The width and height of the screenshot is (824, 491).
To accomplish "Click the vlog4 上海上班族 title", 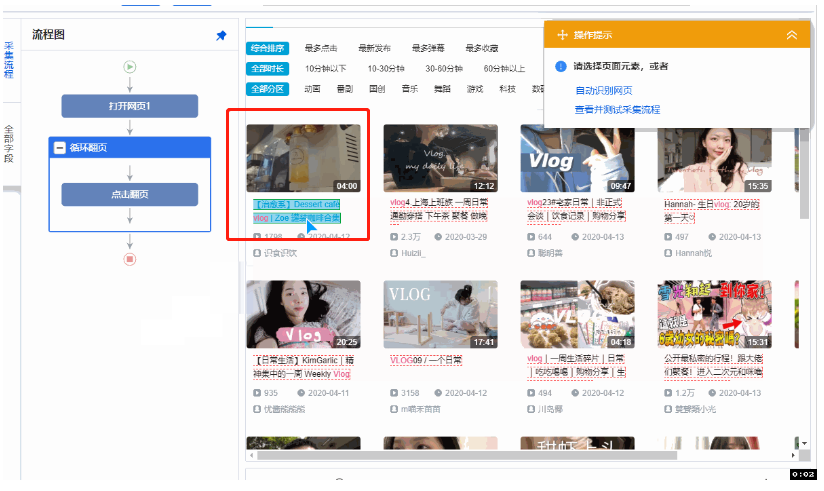I will tap(439, 209).
